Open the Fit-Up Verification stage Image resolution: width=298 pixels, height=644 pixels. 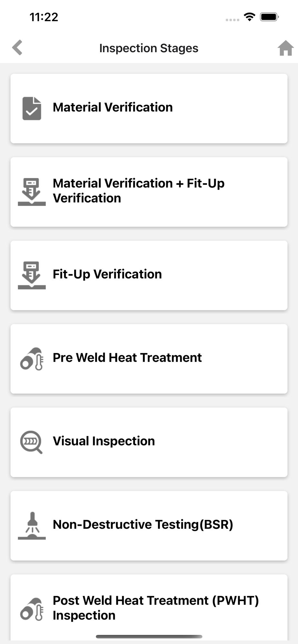pos(107,274)
